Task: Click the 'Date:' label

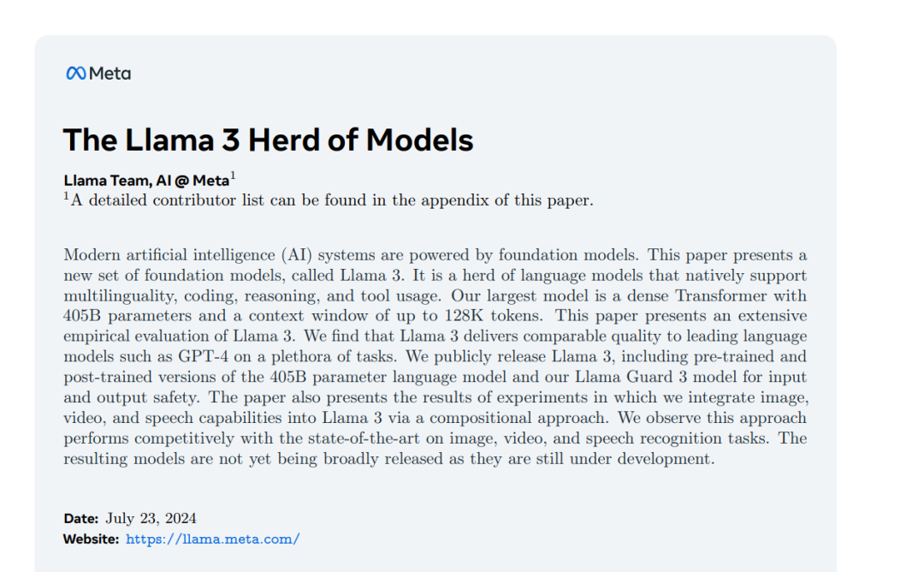Action: click(80, 518)
